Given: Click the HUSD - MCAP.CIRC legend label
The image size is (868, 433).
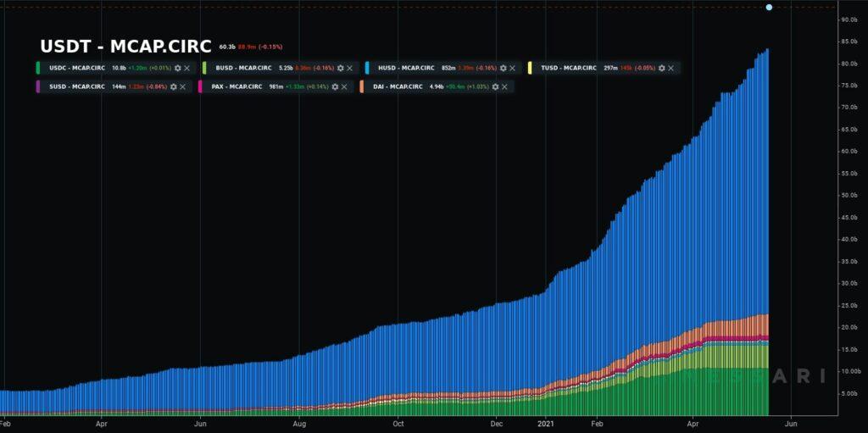Looking at the screenshot, I should point(406,68).
